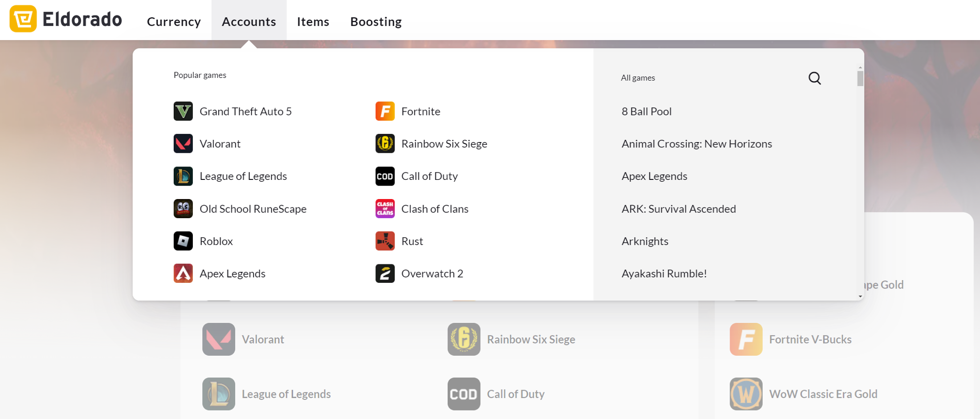Open 8 Ball Pool from All games
This screenshot has width=980, height=419.
tap(646, 111)
